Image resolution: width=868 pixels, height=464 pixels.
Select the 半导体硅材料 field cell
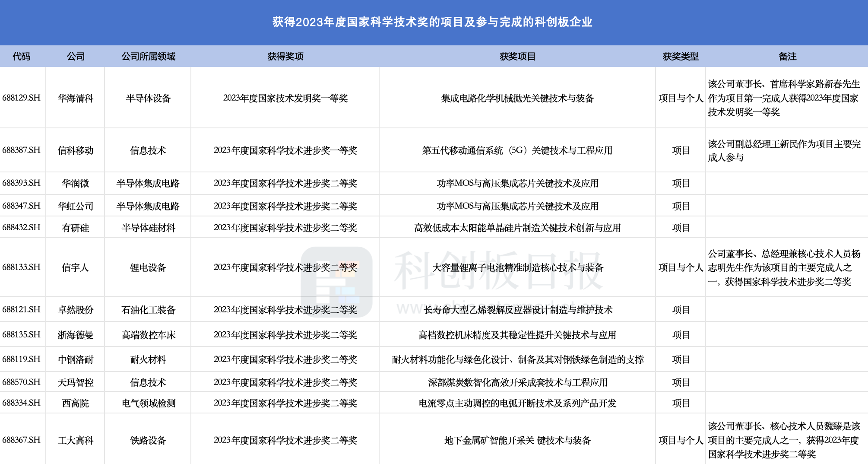148,228
